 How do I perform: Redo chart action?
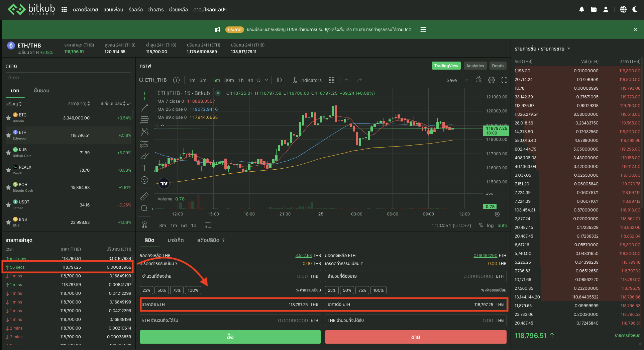pos(360,80)
